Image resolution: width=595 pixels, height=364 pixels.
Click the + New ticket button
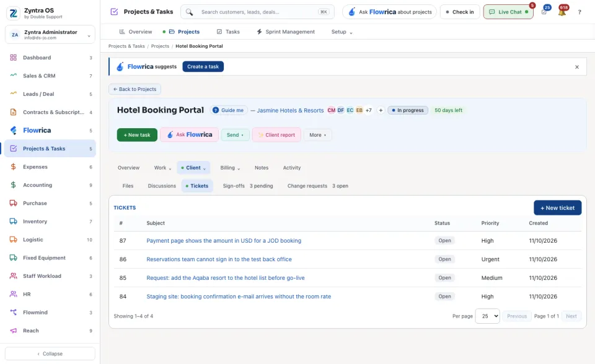pos(557,208)
